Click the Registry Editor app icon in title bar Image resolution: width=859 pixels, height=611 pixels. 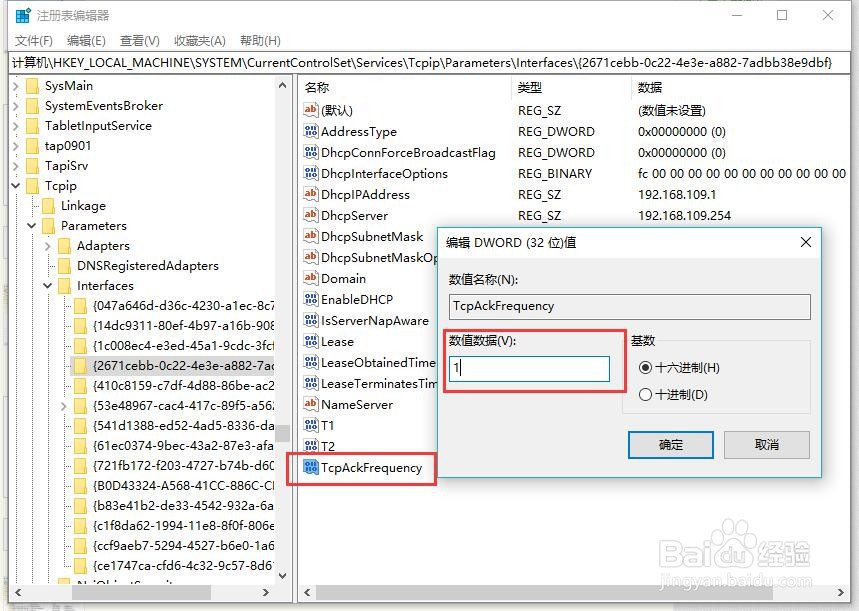pyautogui.click(x=23, y=15)
